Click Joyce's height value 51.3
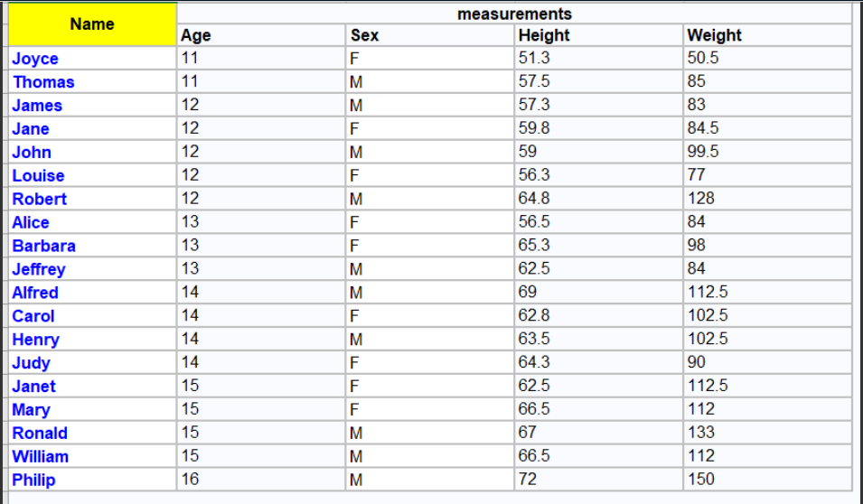The image size is (863, 504). point(533,59)
